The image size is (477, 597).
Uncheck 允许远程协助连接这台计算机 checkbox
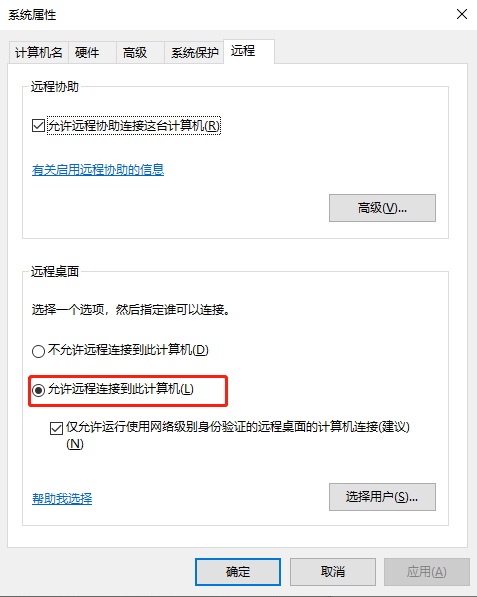point(38,126)
